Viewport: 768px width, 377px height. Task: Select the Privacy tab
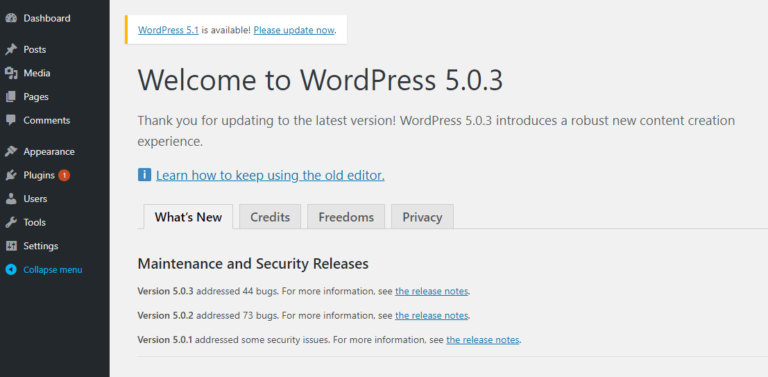422,217
